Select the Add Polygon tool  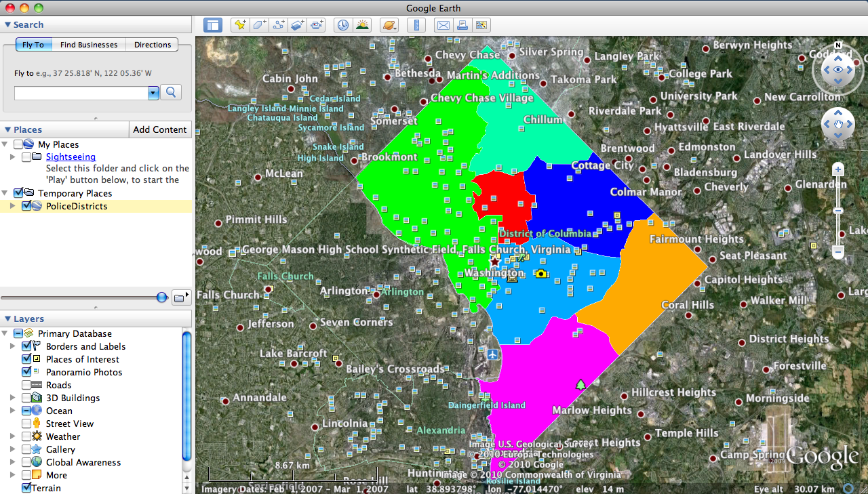click(259, 25)
